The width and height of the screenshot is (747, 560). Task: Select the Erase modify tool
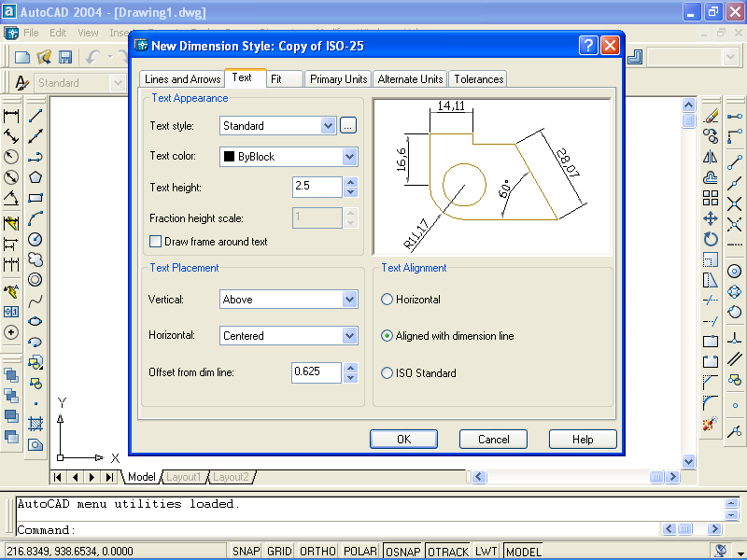711,116
